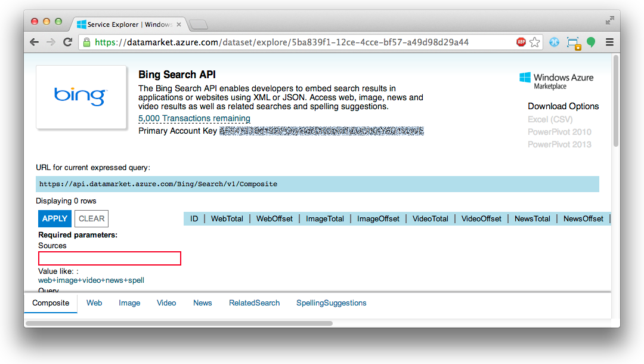Click the Adblock Plus extension icon

(x=521, y=42)
